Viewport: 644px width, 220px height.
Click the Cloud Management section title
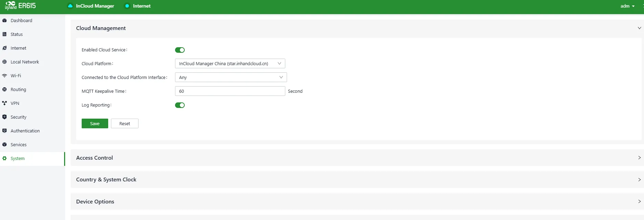[x=101, y=28]
